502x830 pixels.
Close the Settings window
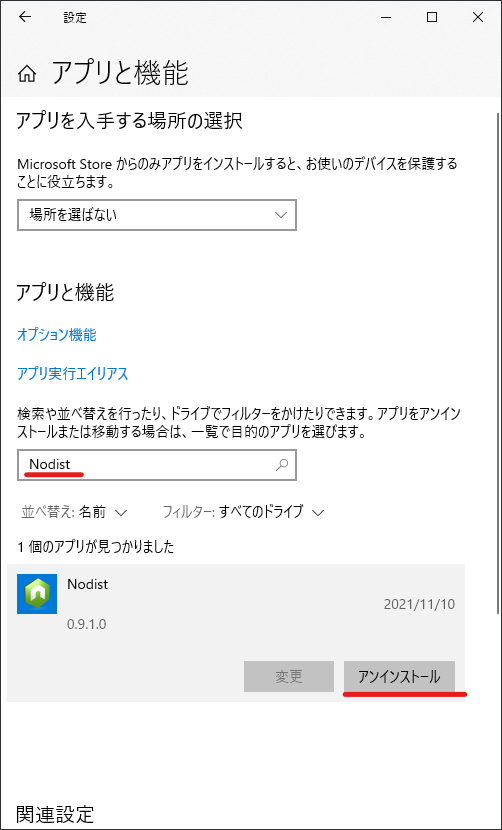click(x=478, y=17)
